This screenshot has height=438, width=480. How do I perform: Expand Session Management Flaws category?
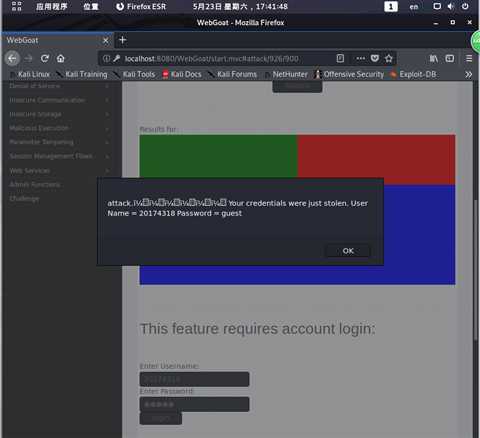pos(60,156)
